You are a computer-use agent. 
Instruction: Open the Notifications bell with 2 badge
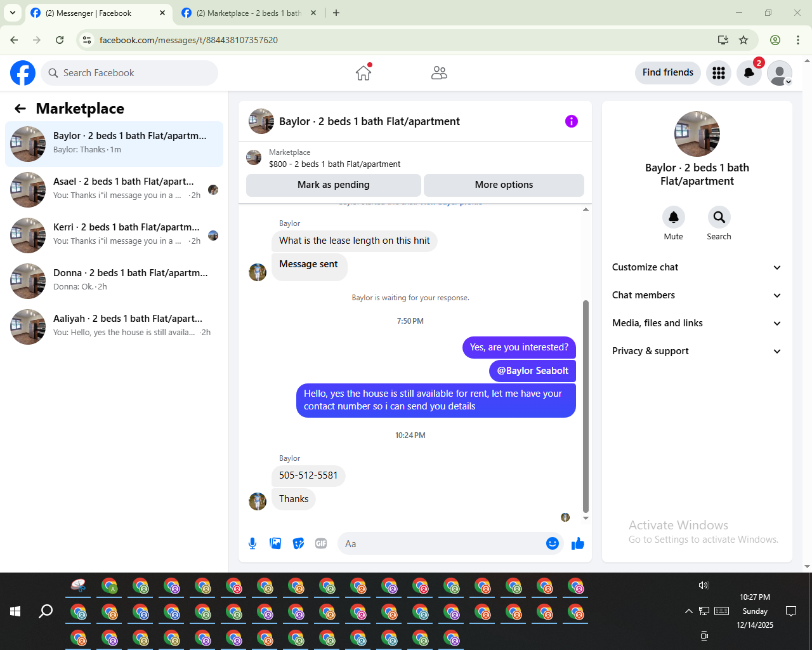click(x=749, y=73)
